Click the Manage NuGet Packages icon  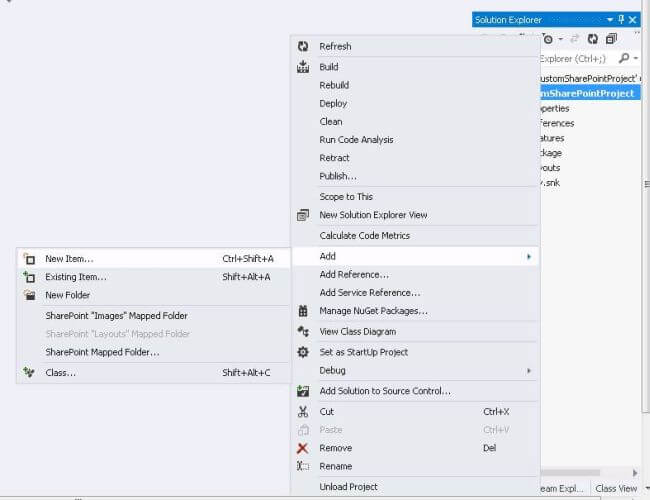303,311
